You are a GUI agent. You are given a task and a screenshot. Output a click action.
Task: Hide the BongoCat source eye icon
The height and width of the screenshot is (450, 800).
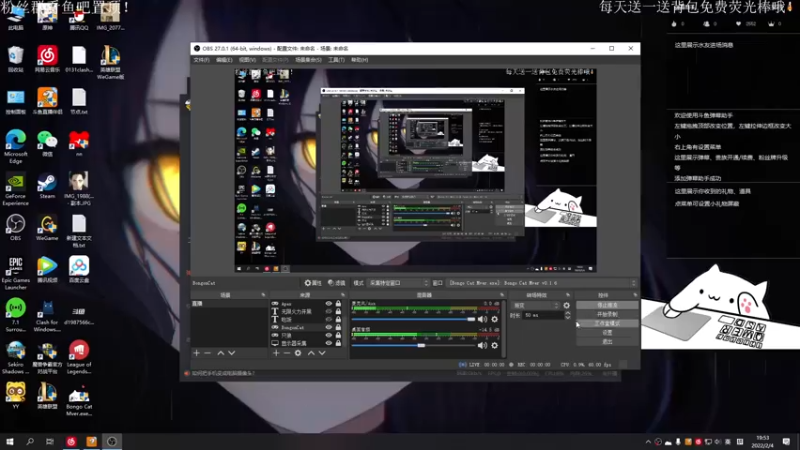(329, 327)
